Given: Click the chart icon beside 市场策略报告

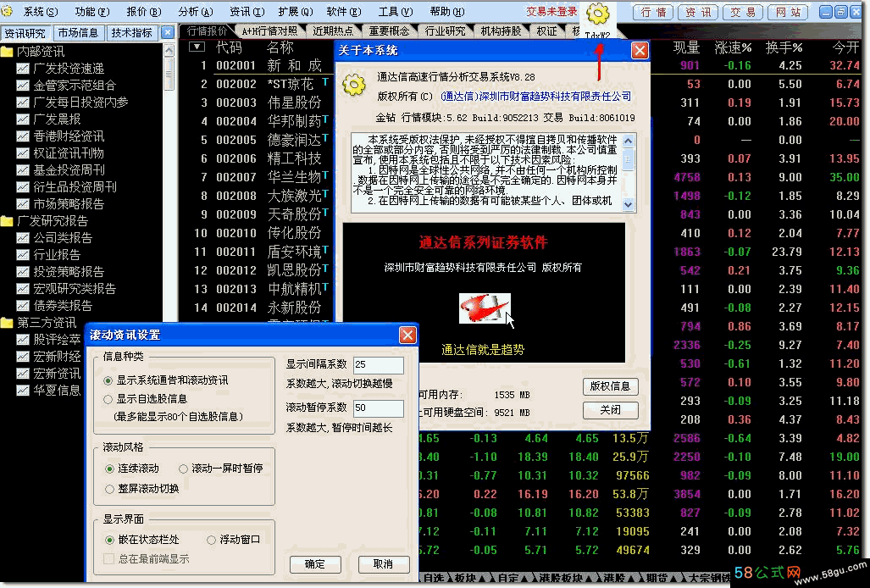Looking at the screenshot, I should coord(23,204).
